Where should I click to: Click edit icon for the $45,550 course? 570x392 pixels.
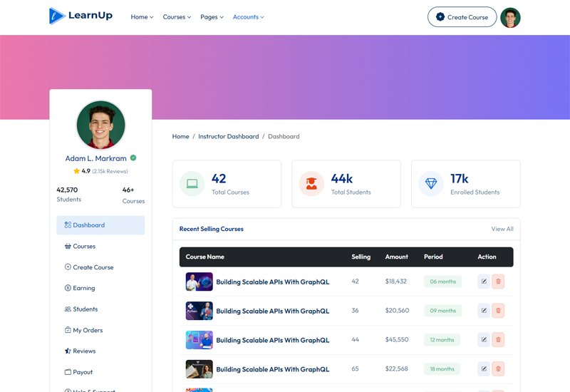484,340
